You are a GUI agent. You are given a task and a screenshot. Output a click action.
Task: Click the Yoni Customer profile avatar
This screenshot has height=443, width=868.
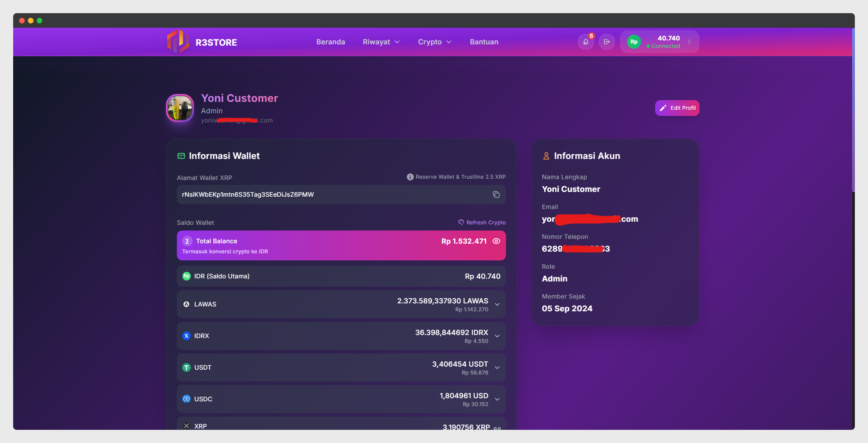[x=179, y=108]
